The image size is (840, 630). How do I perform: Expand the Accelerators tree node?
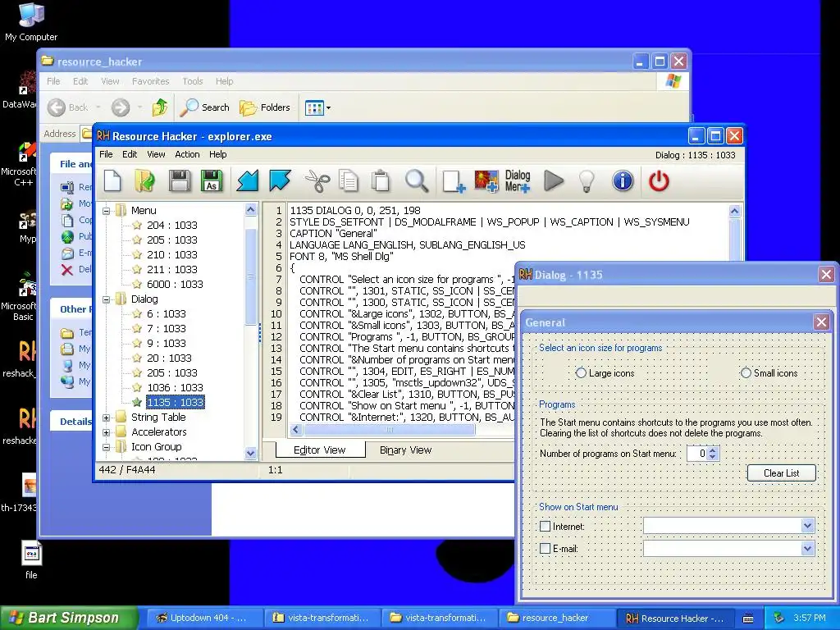pos(106,431)
